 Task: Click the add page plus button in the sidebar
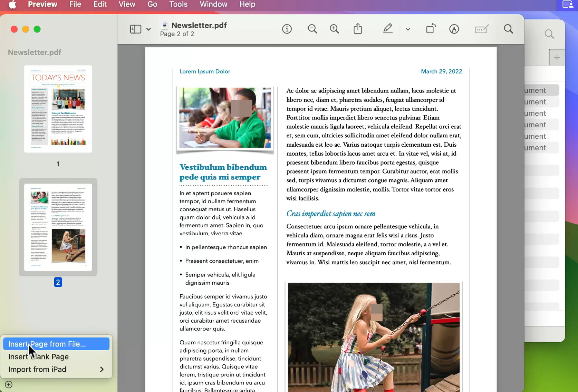(x=9, y=384)
